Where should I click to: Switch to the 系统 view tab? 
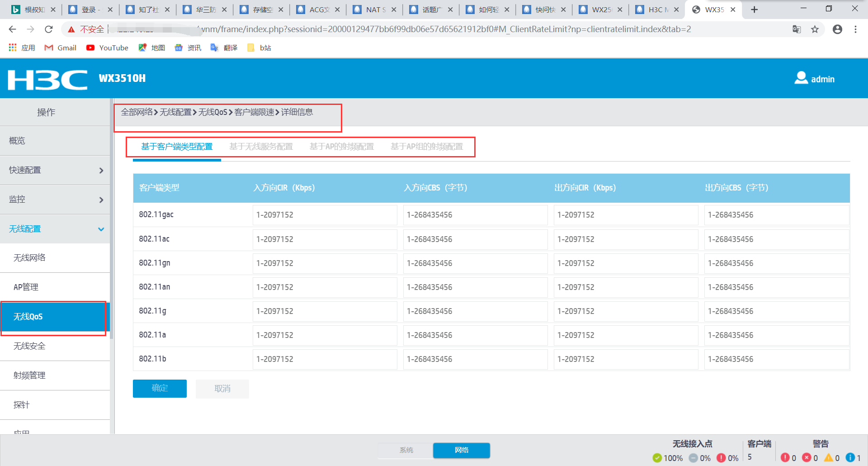tap(406, 450)
